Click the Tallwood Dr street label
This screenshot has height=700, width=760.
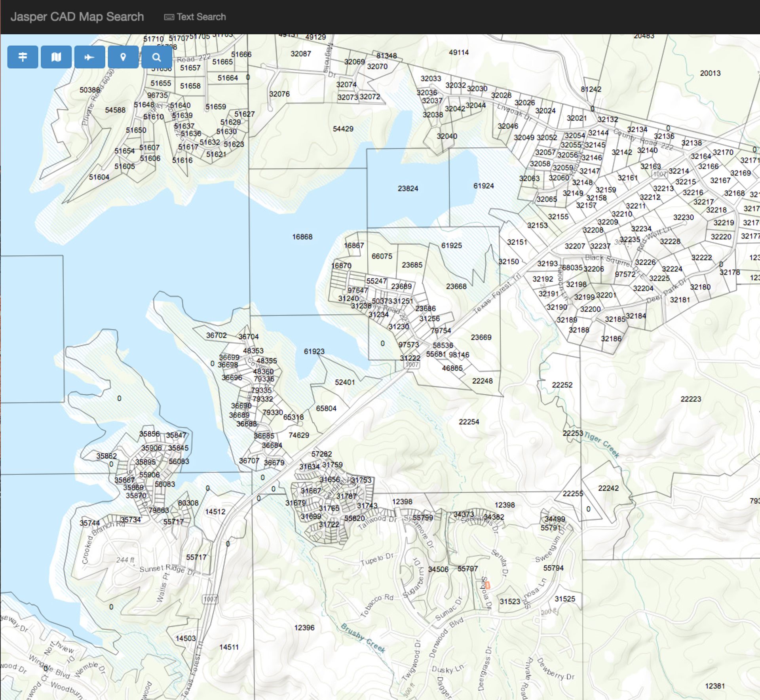pyautogui.click(x=377, y=523)
